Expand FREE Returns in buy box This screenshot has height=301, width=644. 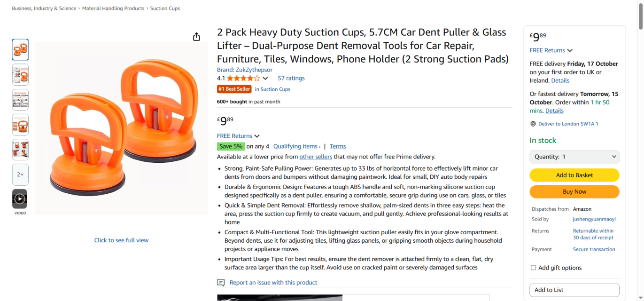[x=551, y=50]
